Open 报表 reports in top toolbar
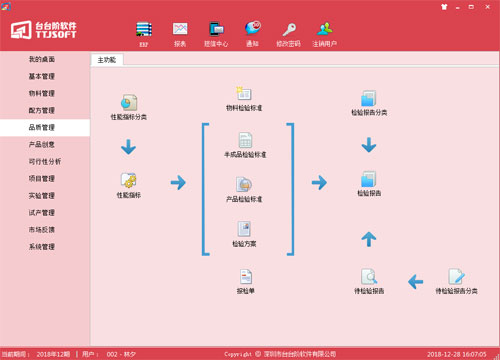Viewport: 500px width, 360px height. (x=180, y=29)
